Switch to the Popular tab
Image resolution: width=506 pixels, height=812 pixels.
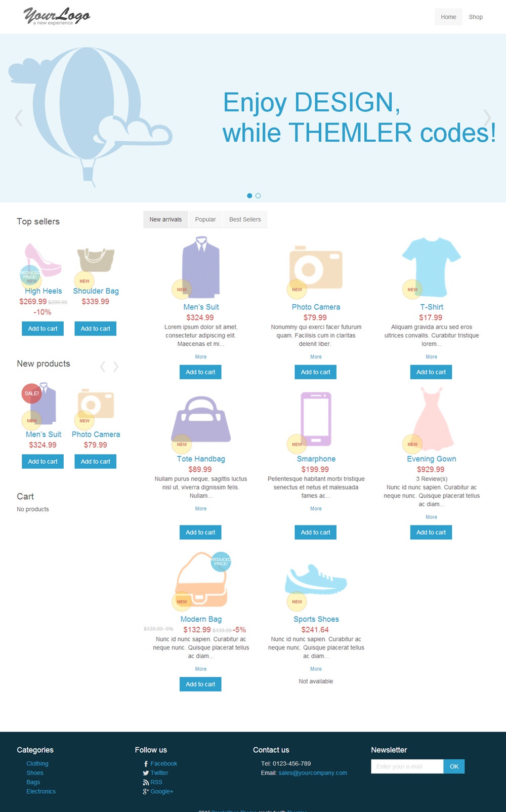[205, 219]
